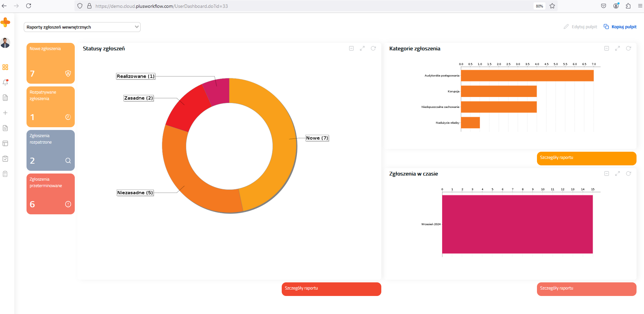Click the Zasadne (2) chart label
The width and height of the screenshot is (644, 314).
pos(138,98)
